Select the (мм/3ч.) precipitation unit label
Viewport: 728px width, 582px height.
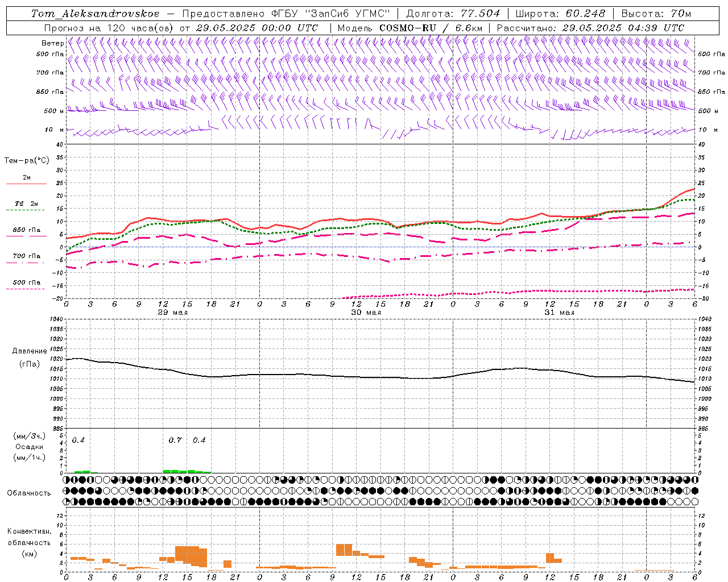tap(29, 436)
